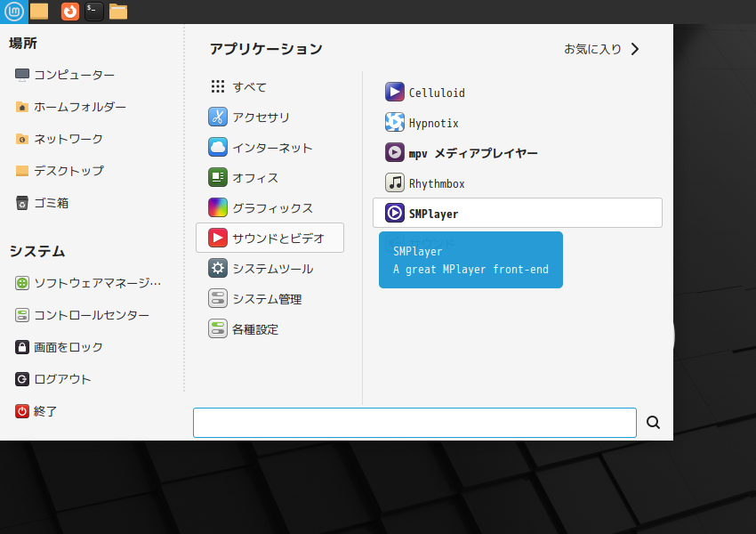Open お気に入り favorites view

click(x=592, y=49)
